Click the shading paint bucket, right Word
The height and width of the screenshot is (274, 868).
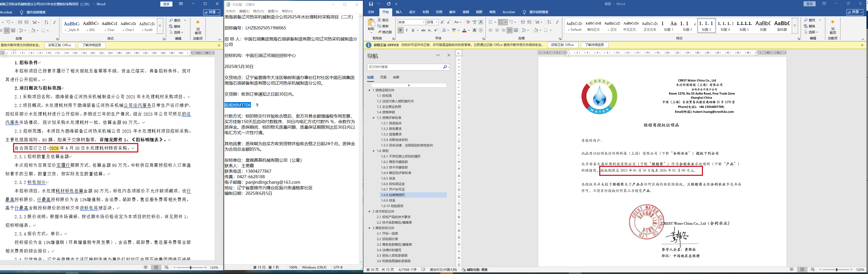(x=536, y=30)
